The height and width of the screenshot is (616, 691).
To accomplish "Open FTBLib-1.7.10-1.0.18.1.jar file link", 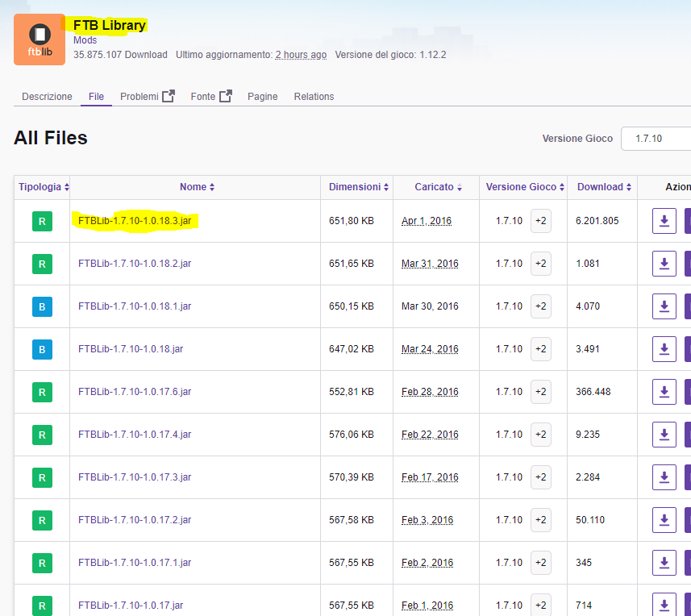I will 135,306.
